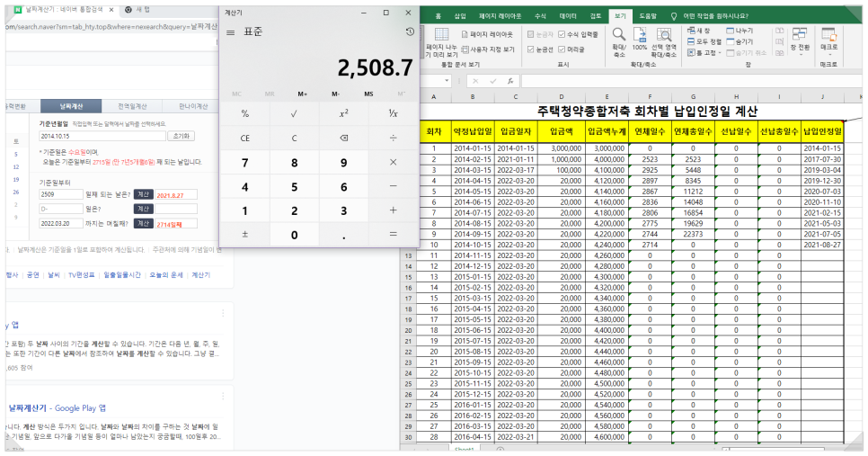Open the TV편성표 link
This screenshot has width=868, height=456.
[x=82, y=275]
